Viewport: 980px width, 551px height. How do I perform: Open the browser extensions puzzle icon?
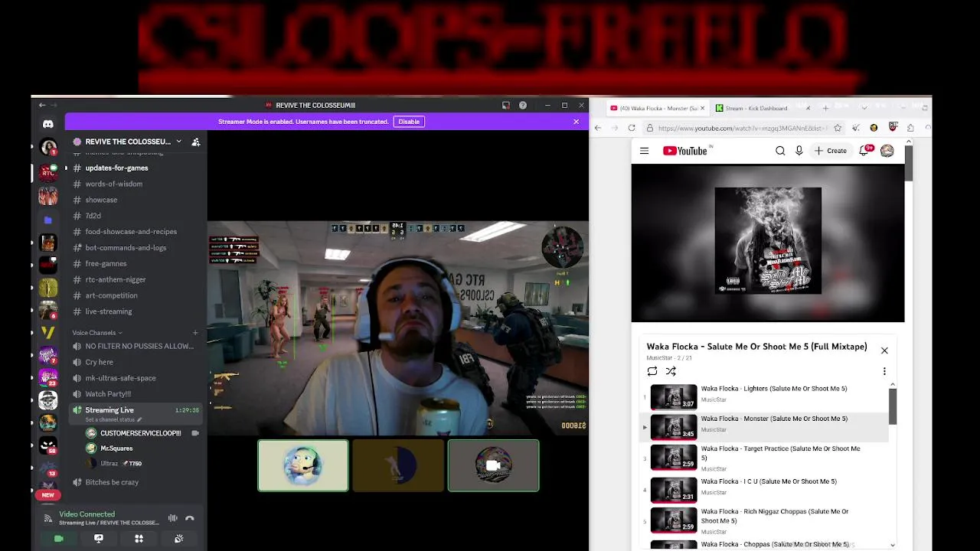pos(910,128)
